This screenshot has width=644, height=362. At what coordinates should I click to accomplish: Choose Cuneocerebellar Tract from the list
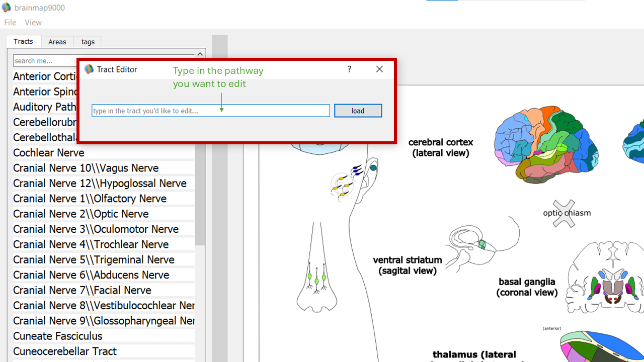click(65, 351)
